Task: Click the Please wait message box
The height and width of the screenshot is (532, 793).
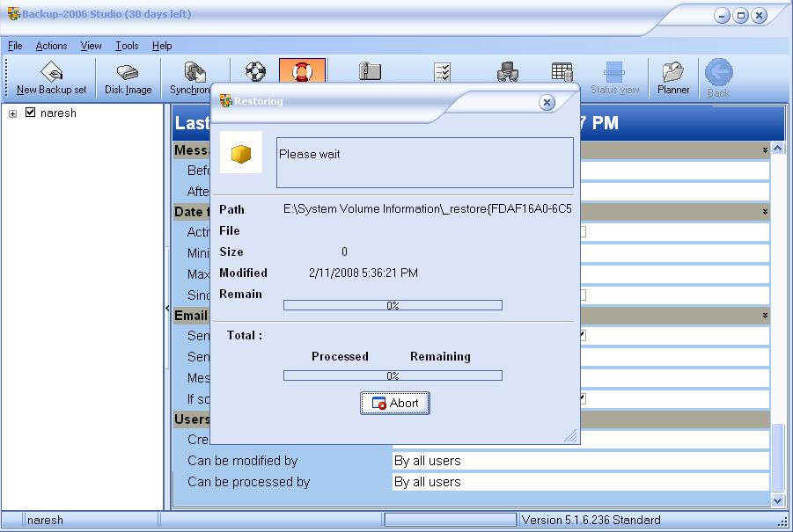Action: 425,162
